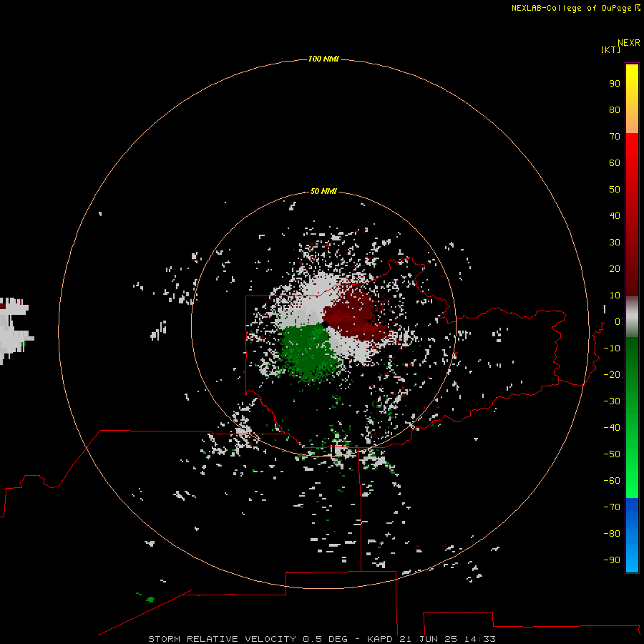
Task: Click the NEXR label above color scale
Action: [x=629, y=43]
